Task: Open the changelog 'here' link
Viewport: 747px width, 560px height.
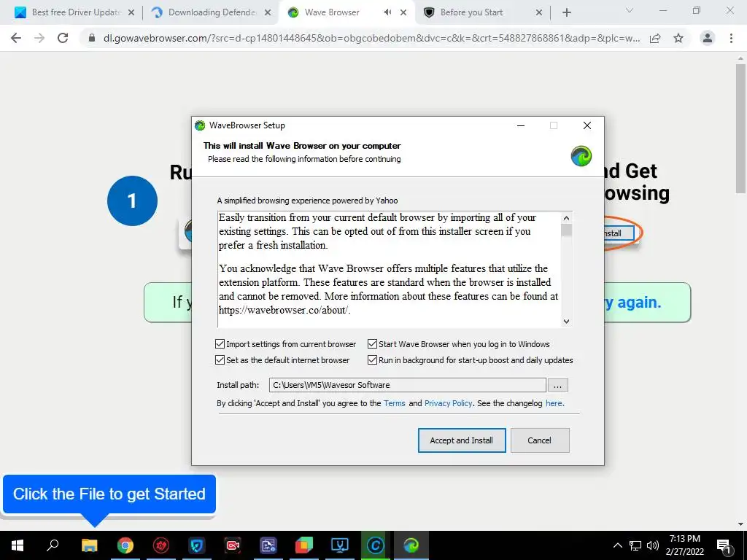Action: click(x=554, y=403)
